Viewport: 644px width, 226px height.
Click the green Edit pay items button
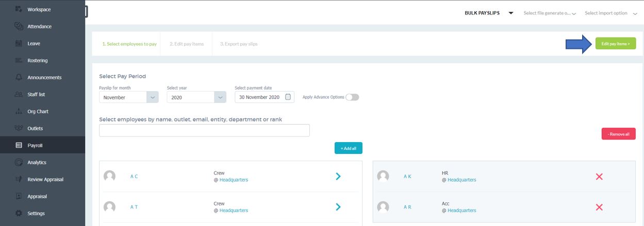pos(616,44)
